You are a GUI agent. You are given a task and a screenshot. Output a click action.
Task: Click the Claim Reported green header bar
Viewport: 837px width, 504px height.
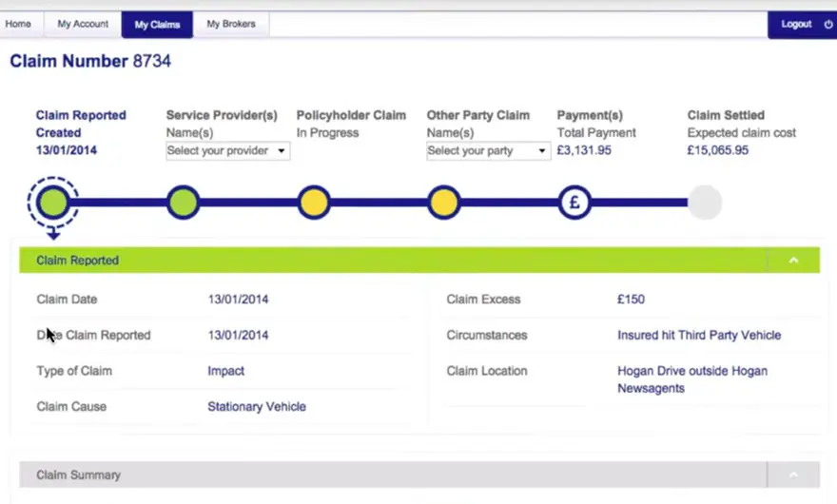[380, 261]
